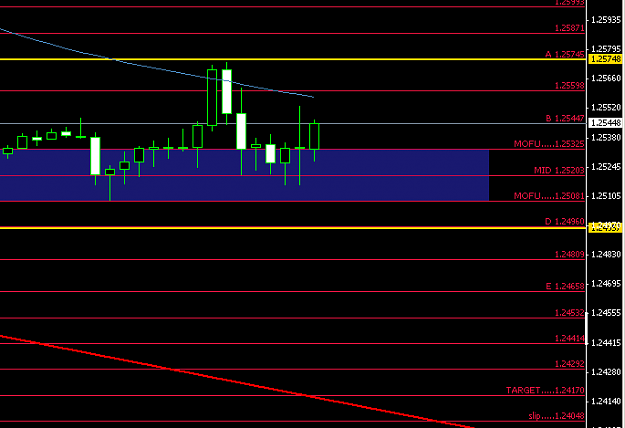Image resolution: width=625 pixels, height=428 pixels.
Task: Click the yellow 1.25748 price tag on axis
Action: coord(605,59)
